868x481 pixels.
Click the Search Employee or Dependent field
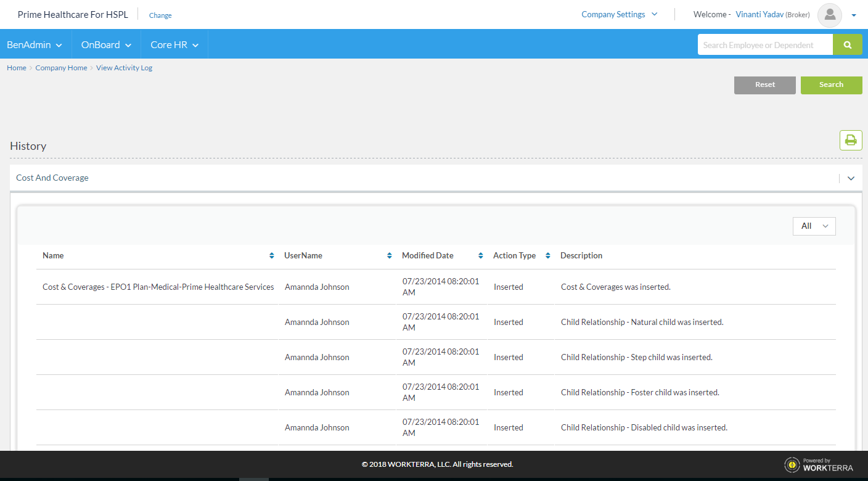click(x=764, y=45)
